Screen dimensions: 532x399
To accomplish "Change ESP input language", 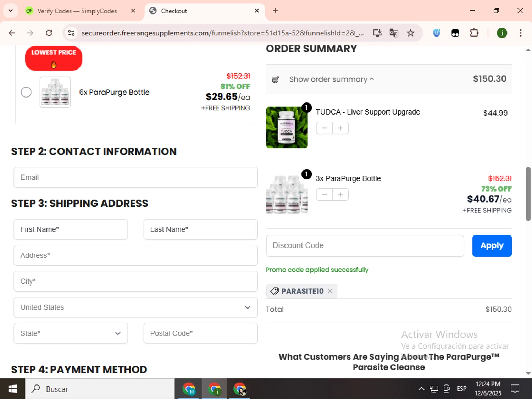I will click(x=461, y=389).
